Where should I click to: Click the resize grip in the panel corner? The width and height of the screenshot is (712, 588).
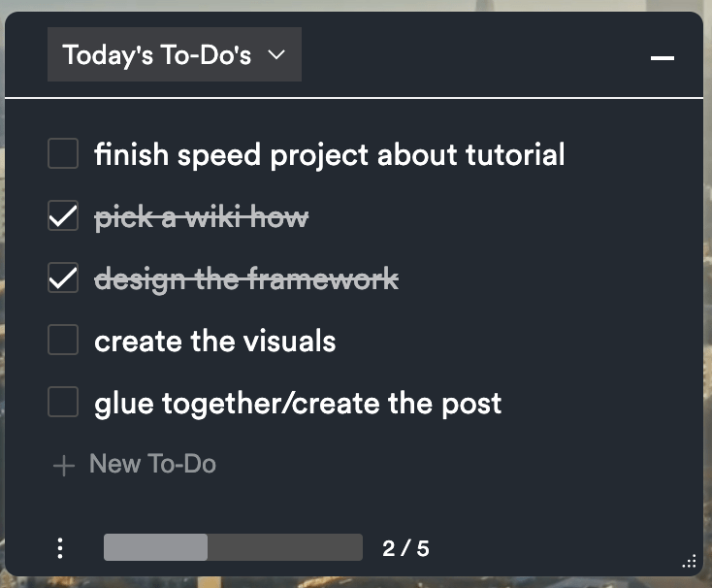(x=690, y=562)
